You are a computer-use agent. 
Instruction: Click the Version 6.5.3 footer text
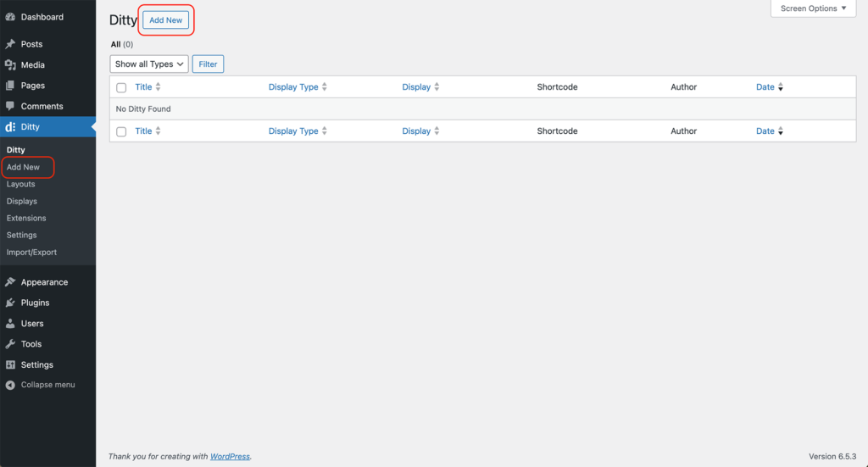[x=832, y=457]
